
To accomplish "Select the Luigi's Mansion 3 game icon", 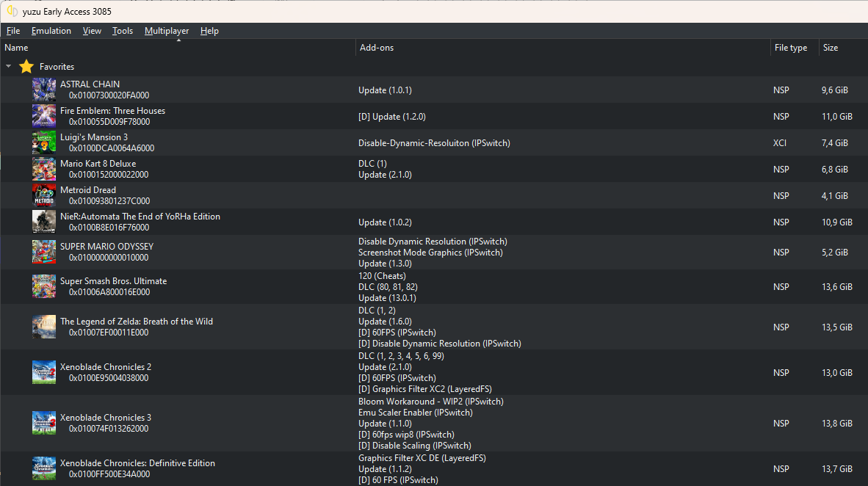I will [x=44, y=142].
